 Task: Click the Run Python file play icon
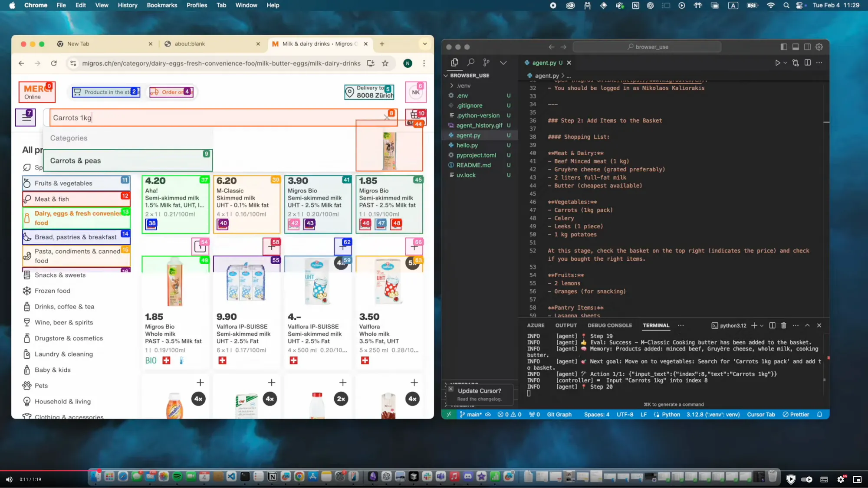[x=777, y=63]
